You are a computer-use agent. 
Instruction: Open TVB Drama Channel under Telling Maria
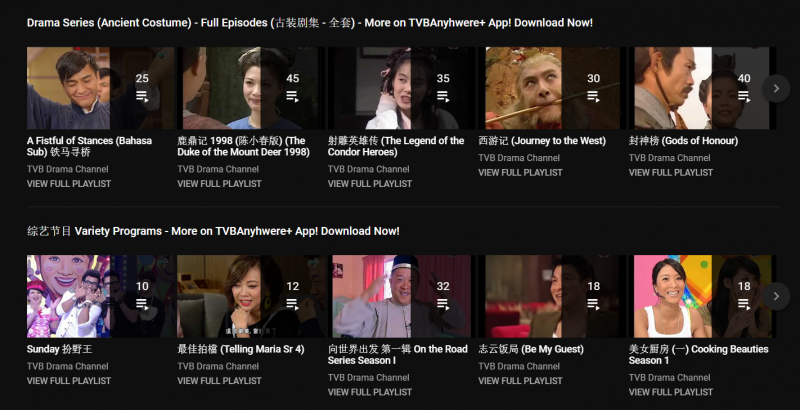[218, 366]
